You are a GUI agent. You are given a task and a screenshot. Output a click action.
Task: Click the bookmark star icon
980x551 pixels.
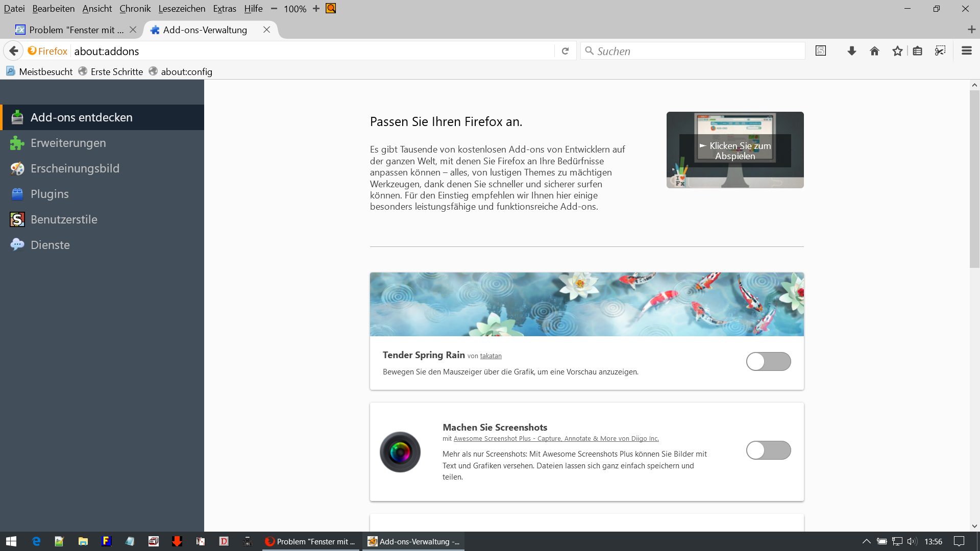click(897, 51)
